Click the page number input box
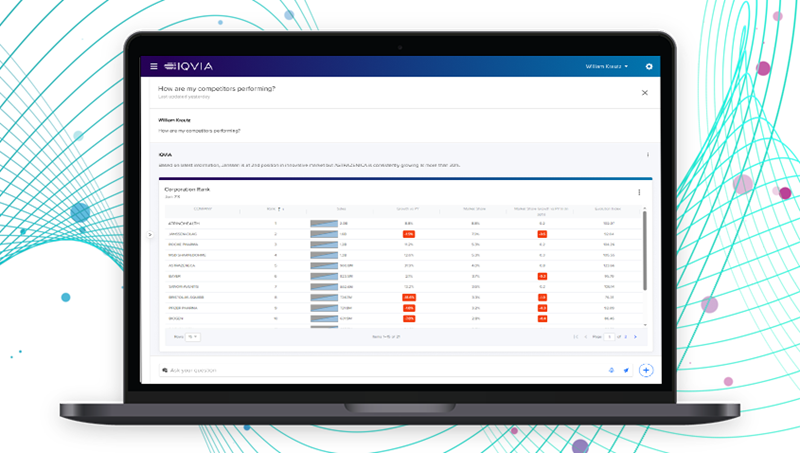The image size is (800, 453). [x=609, y=337]
